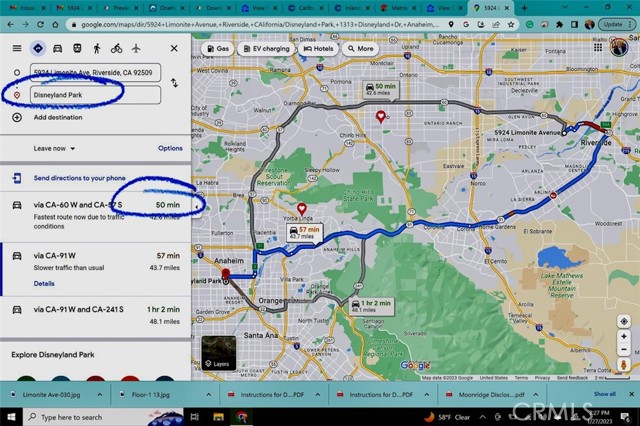Toggle the Chrome side panel
This screenshot has height=426, width=640.
(x=574, y=24)
